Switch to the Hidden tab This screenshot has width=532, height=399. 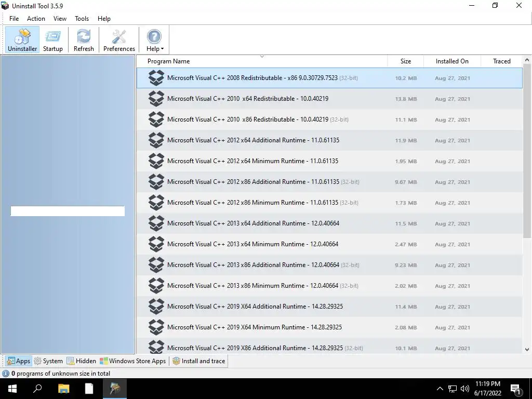[x=82, y=361]
